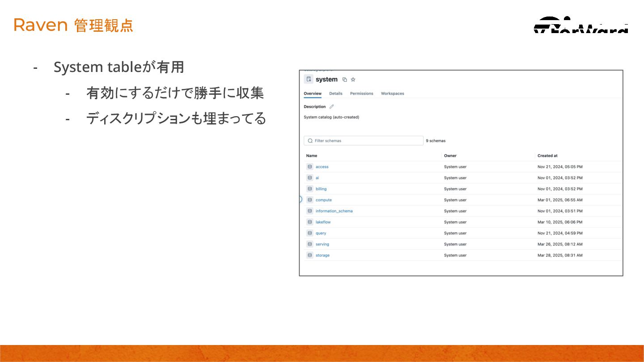This screenshot has height=362, width=644.
Task: Click the bullet 'System tableが有用'
Action: coord(119,67)
